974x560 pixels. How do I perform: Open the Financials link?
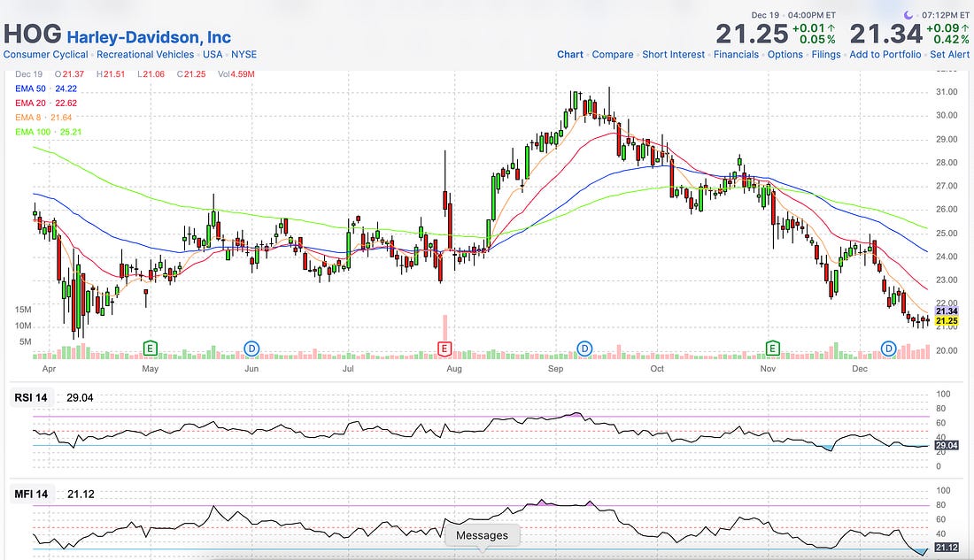coord(736,55)
